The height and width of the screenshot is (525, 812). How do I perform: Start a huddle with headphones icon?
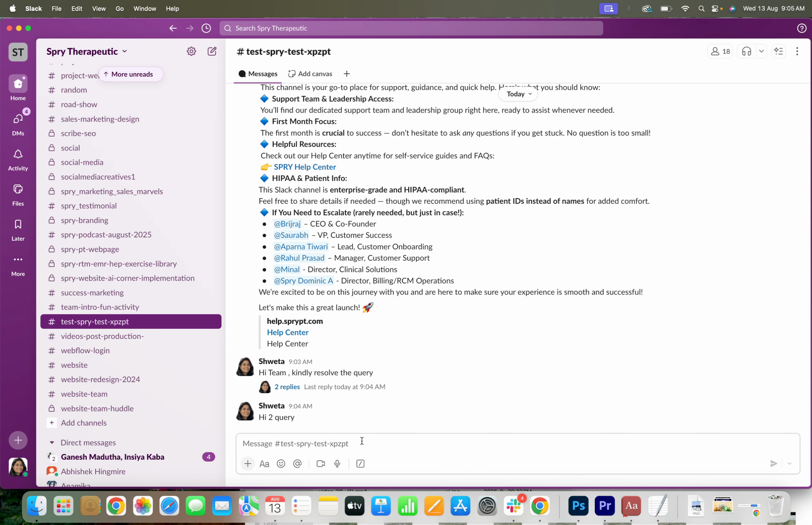746,51
